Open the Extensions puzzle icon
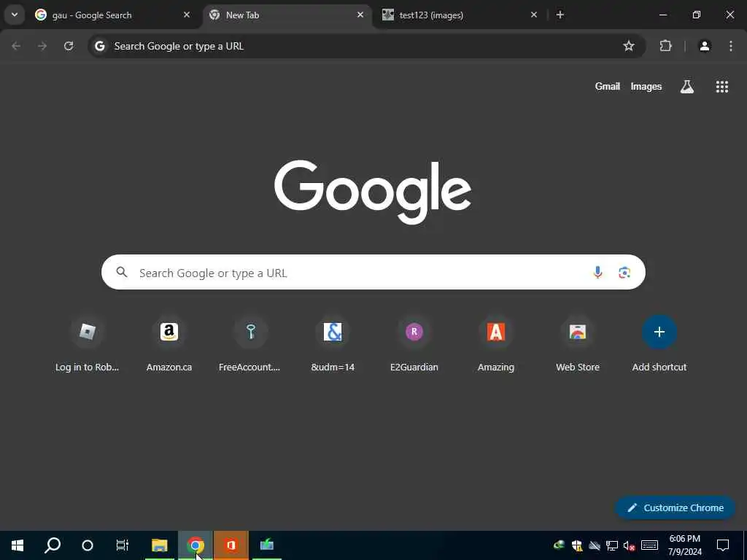The height and width of the screenshot is (560, 747). point(665,46)
